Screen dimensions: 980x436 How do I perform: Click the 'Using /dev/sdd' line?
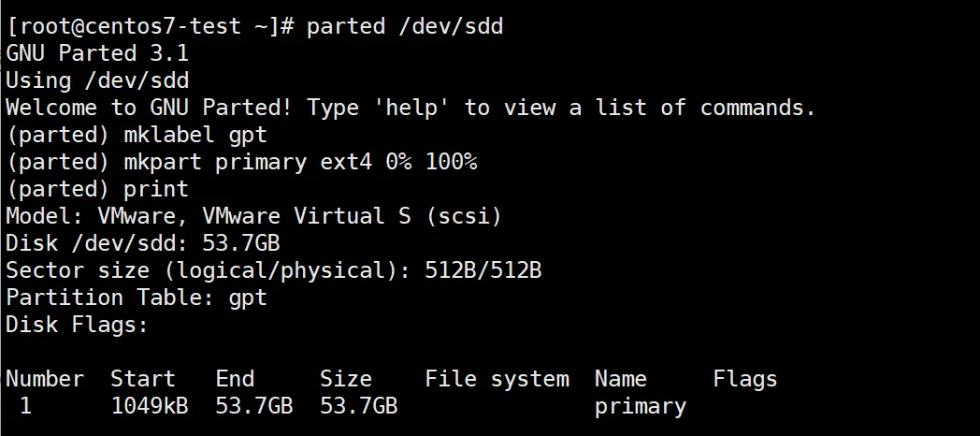(97, 80)
